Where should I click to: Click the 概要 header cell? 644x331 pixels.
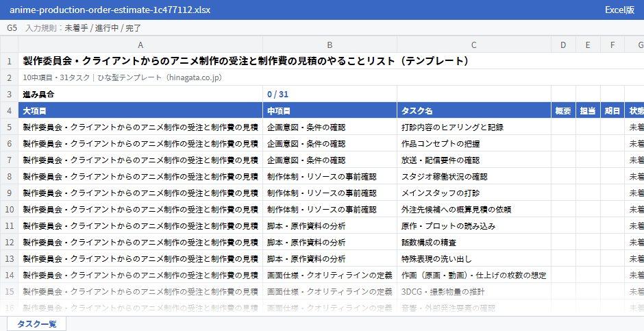[563, 110]
